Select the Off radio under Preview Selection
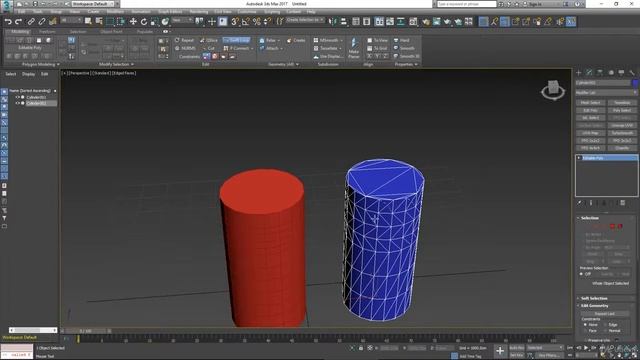Image resolution: width=640 pixels, height=360 pixels. [x=581, y=274]
